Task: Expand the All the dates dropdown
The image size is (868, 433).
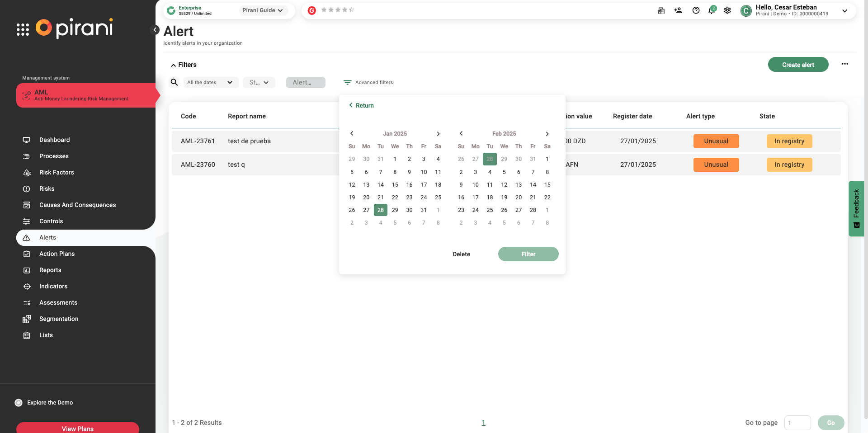Action: tap(210, 82)
